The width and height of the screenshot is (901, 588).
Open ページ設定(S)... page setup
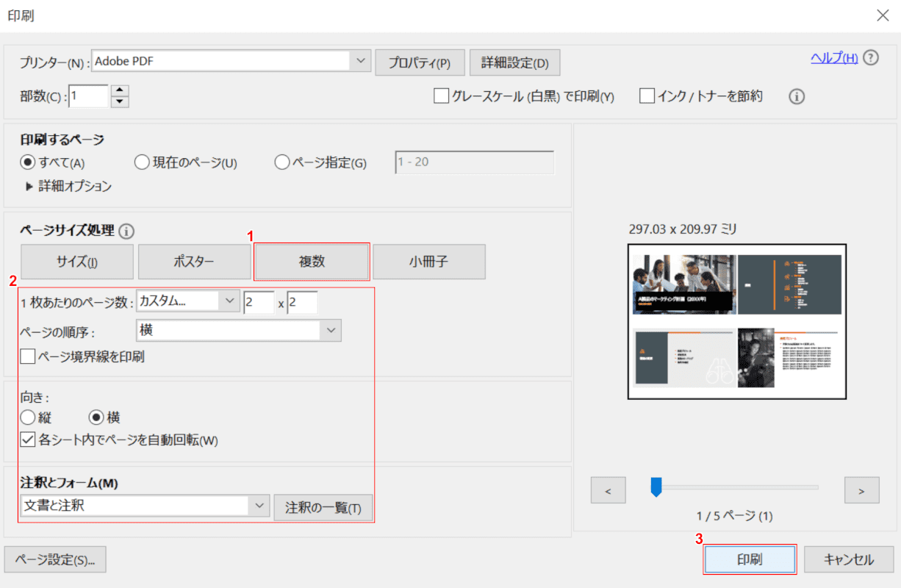(x=55, y=559)
